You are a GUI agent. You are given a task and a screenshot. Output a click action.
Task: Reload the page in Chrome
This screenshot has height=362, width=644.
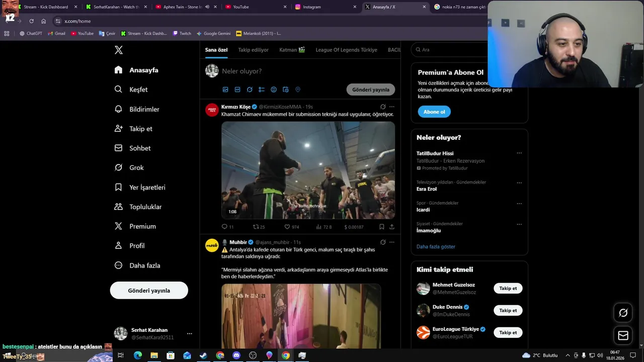click(31, 21)
